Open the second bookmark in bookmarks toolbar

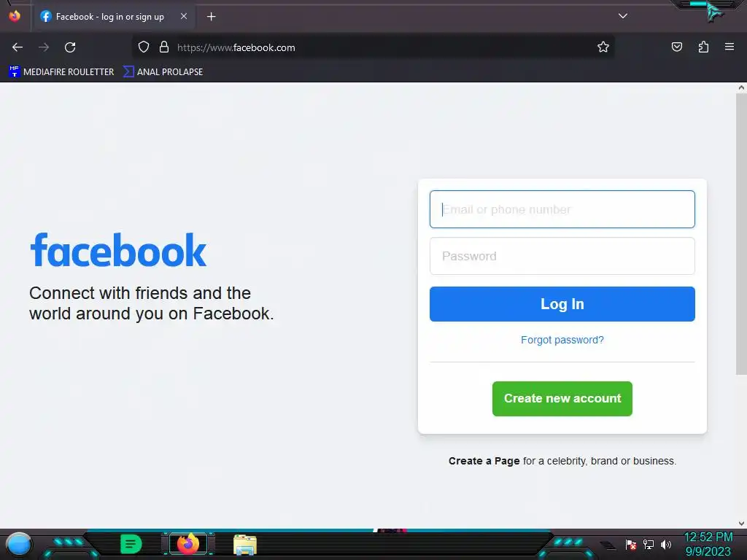click(x=163, y=72)
